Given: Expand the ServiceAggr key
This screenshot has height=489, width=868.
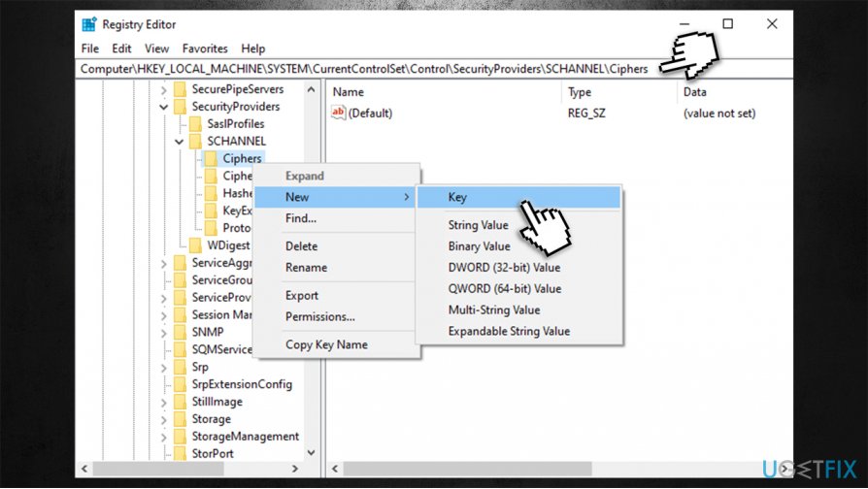Looking at the screenshot, I should (164, 263).
